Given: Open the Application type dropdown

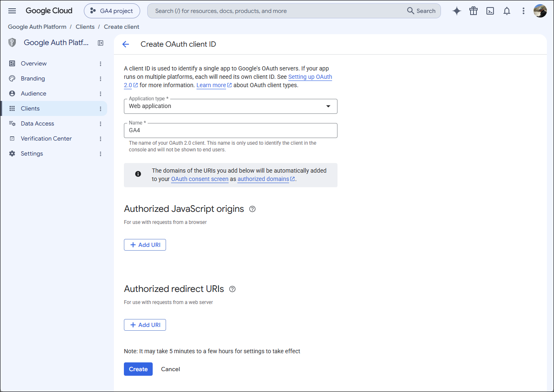Looking at the screenshot, I should pos(231,106).
